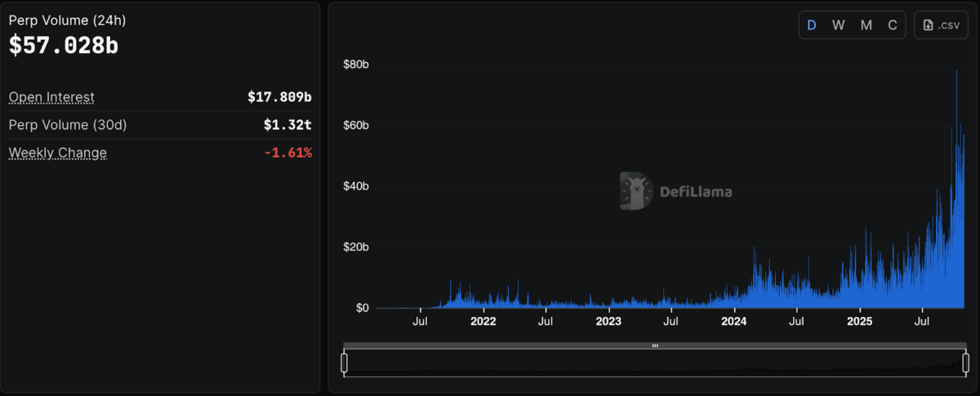Click the 2024 label on time axis
The width and height of the screenshot is (980, 396).
point(734,322)
